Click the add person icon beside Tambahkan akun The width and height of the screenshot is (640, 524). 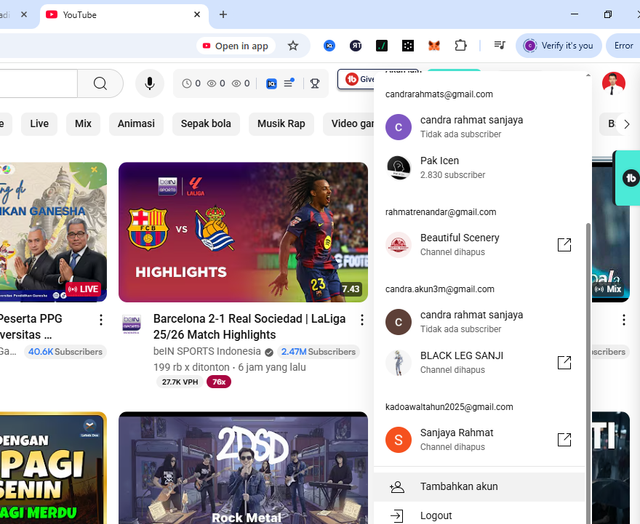click(x=397, y=486)
